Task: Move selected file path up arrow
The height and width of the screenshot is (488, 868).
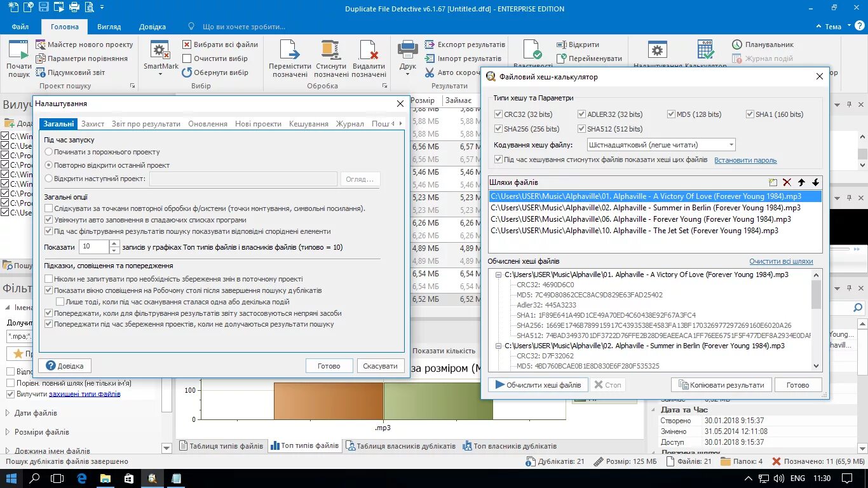Action: coord(801,182)
